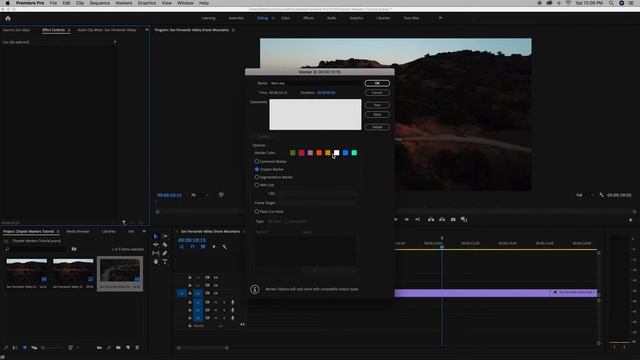Open the Sequence menu

[x=100, y=3]
